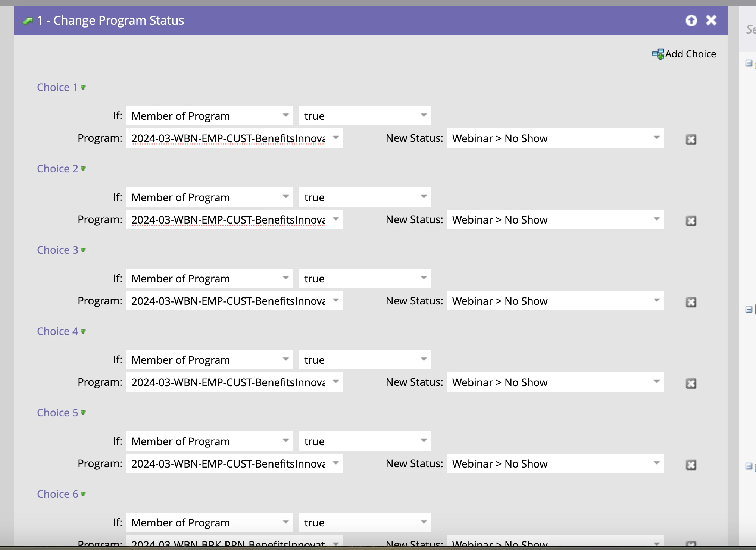Screen dimensions: 756x550
Task: Collapse the top tree node in the right panel
Action: [x=749, y=63]
